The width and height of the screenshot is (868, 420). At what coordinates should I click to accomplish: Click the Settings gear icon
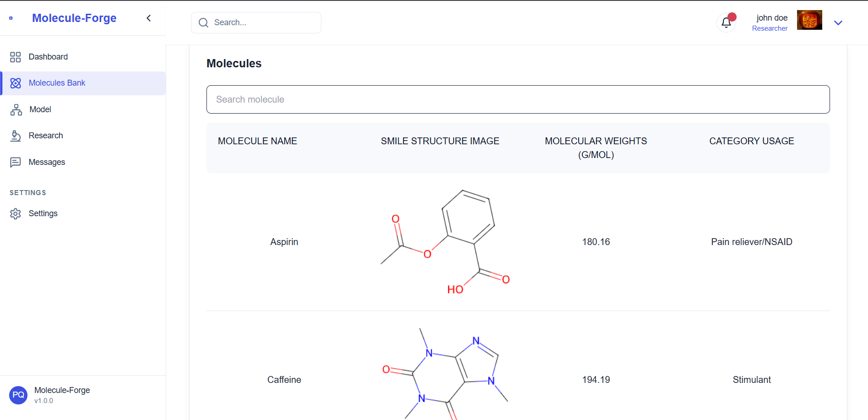16,213
